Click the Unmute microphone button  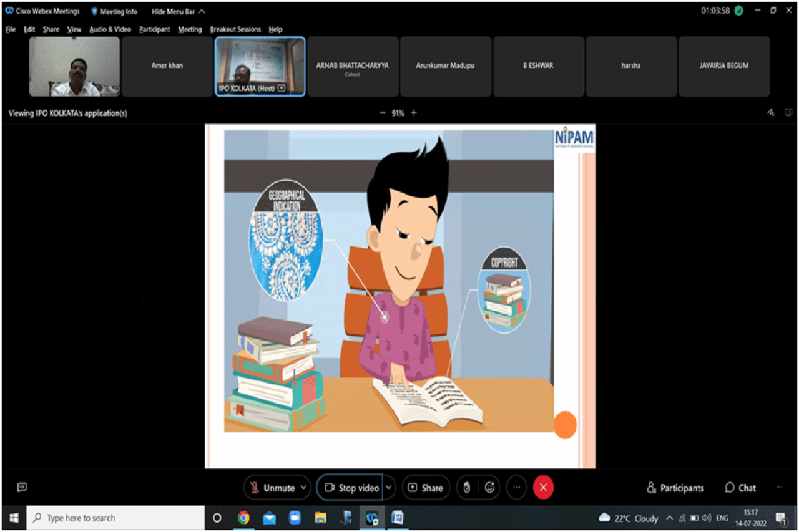(272, 488)
